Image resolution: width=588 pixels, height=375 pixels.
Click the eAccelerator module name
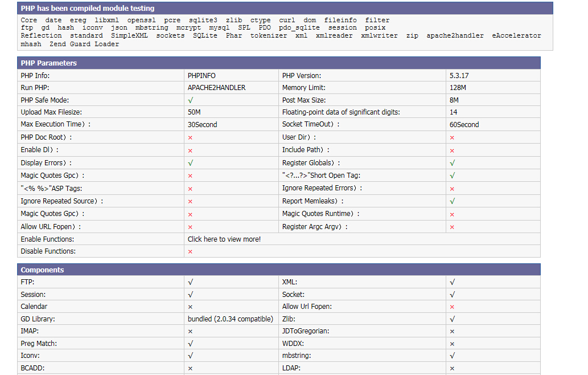[516, 35]
